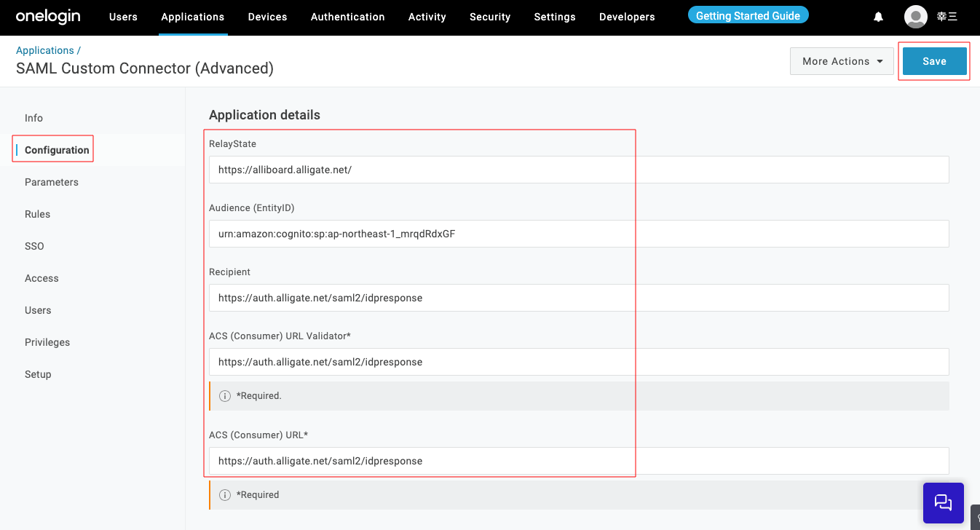
Task: Open the Devices menu
Action: [267, 17]
